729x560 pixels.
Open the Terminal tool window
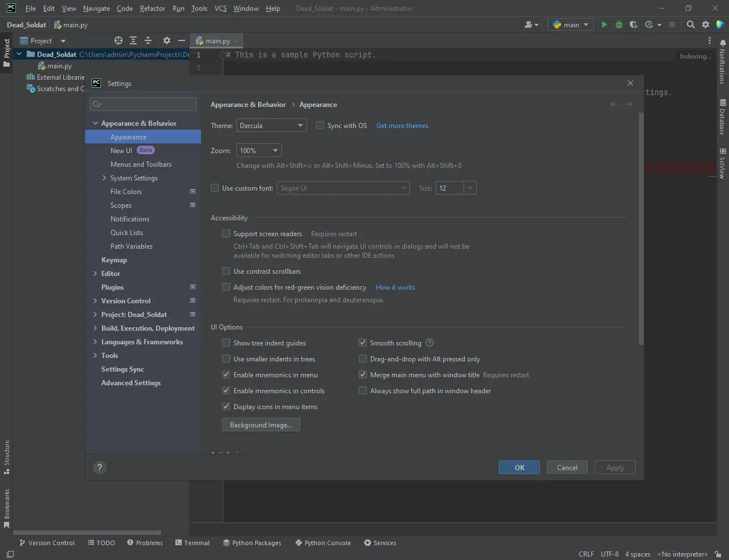(193, 543)
